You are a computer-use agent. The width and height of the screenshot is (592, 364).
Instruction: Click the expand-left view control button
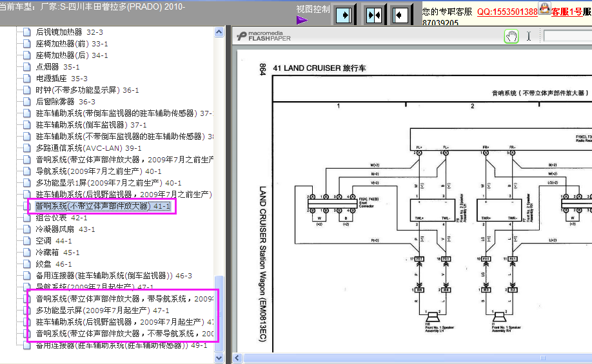coord(400,15)
